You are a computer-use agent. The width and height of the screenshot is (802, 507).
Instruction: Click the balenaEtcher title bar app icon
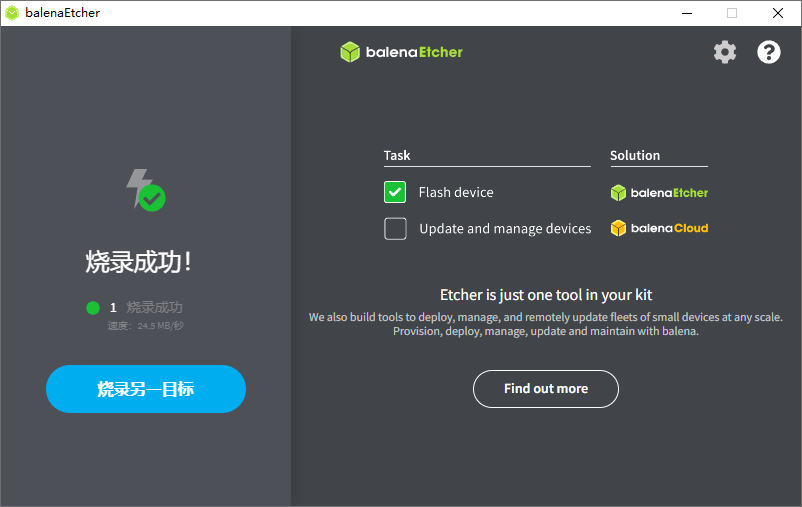coord(12,13)
